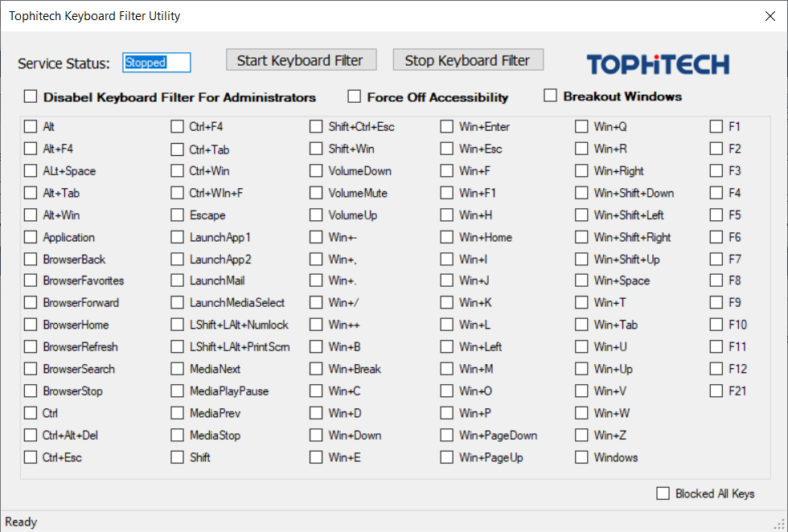Check the VolumeMute key option
The width and height of the screenshot is (788, 532).
[316, 193]
